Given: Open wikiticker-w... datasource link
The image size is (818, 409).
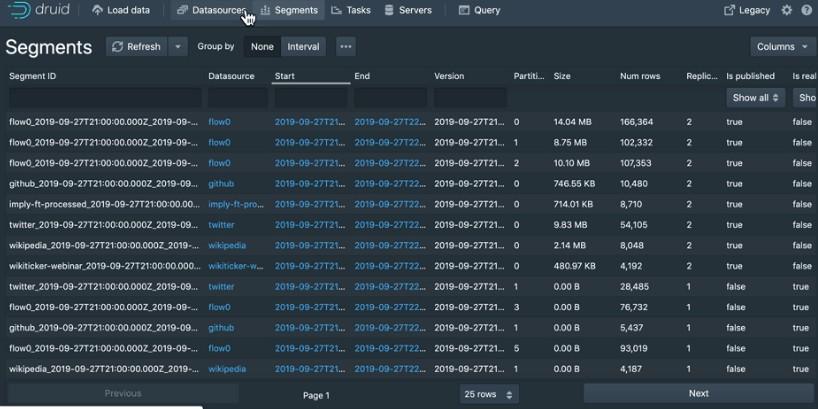Looking at the screenshot, I should (x=236, y=266).
